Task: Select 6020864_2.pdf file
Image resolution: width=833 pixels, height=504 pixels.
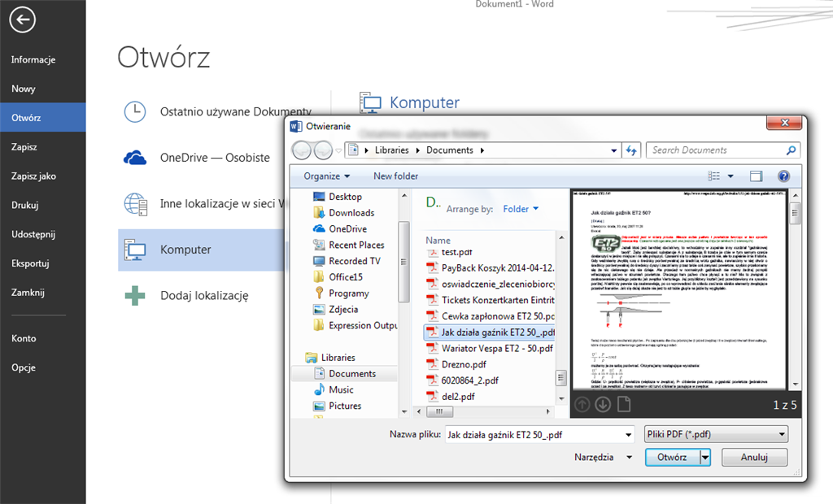Action: click(463, 380)
